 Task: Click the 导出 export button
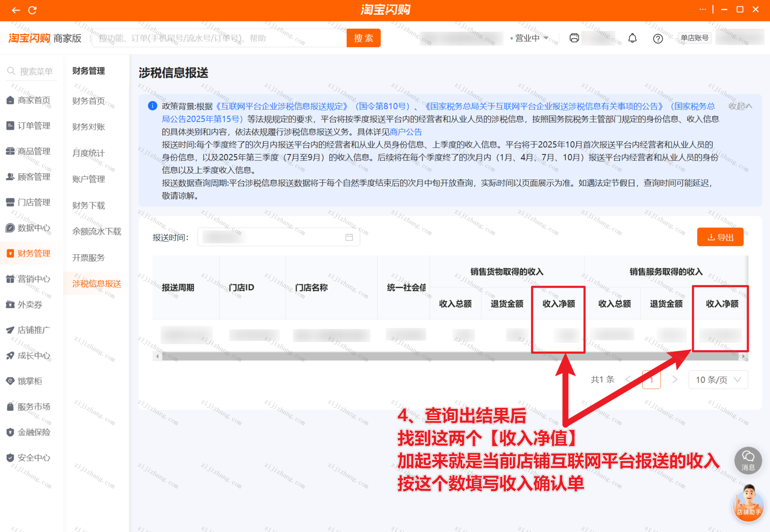point(720,237)
